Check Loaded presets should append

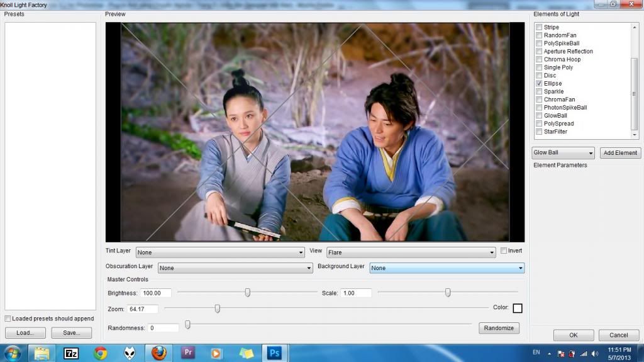(8, 319)
